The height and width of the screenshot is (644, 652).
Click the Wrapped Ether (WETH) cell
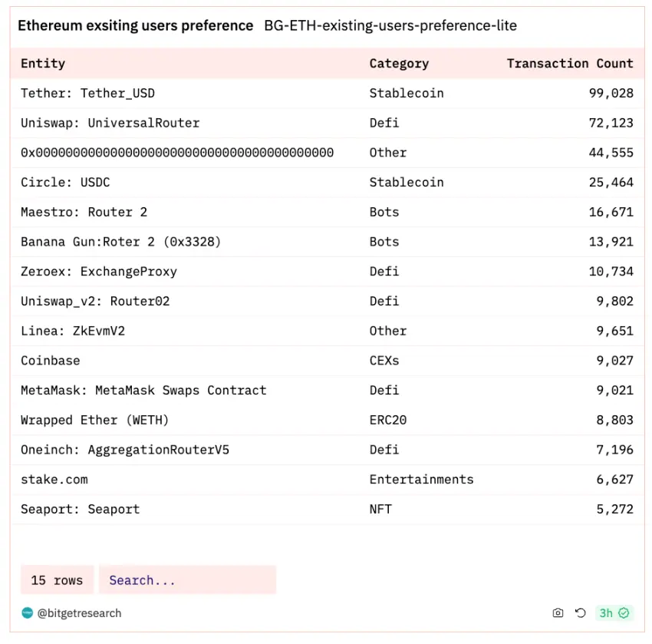pyautogui.click(x=94, y=420)
